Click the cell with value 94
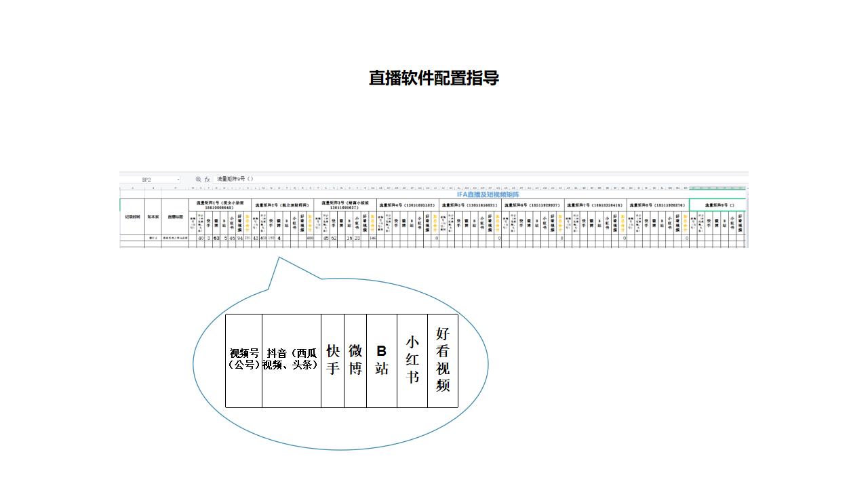Viewport: 868px width, 488px height. coord(239,239)
